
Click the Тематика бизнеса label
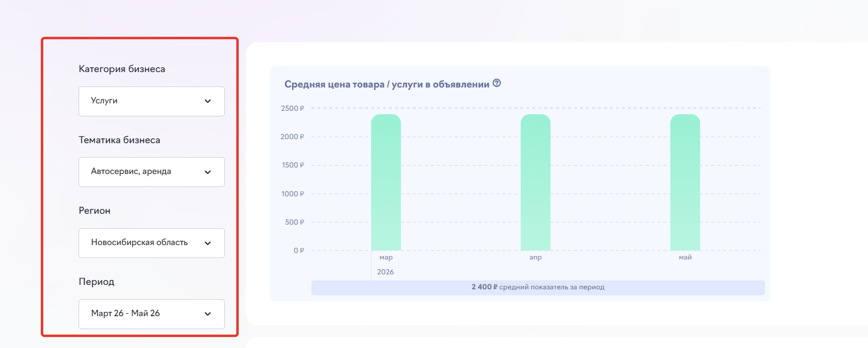[119, 140]
